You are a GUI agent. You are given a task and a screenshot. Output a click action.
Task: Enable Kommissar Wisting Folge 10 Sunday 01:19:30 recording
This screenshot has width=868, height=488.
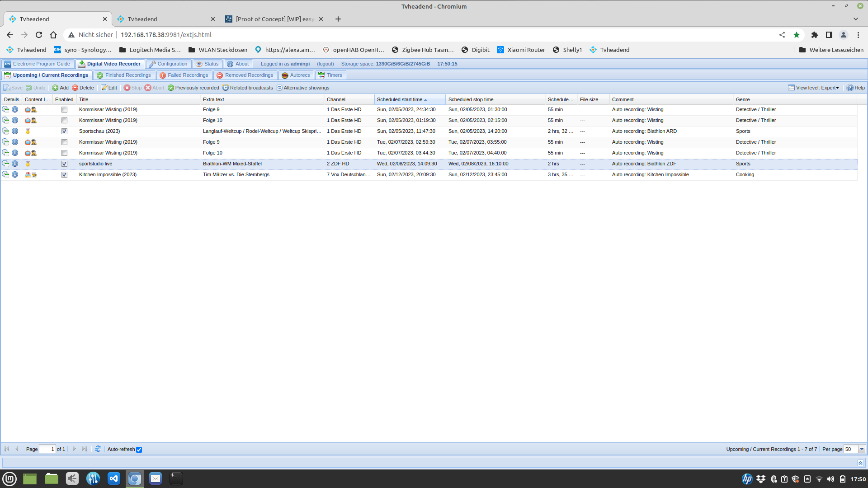[64, 120]
